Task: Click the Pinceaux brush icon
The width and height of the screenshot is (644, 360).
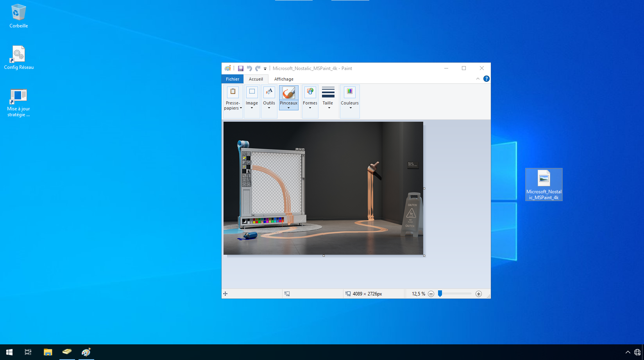Action: [x=288, y=93]
